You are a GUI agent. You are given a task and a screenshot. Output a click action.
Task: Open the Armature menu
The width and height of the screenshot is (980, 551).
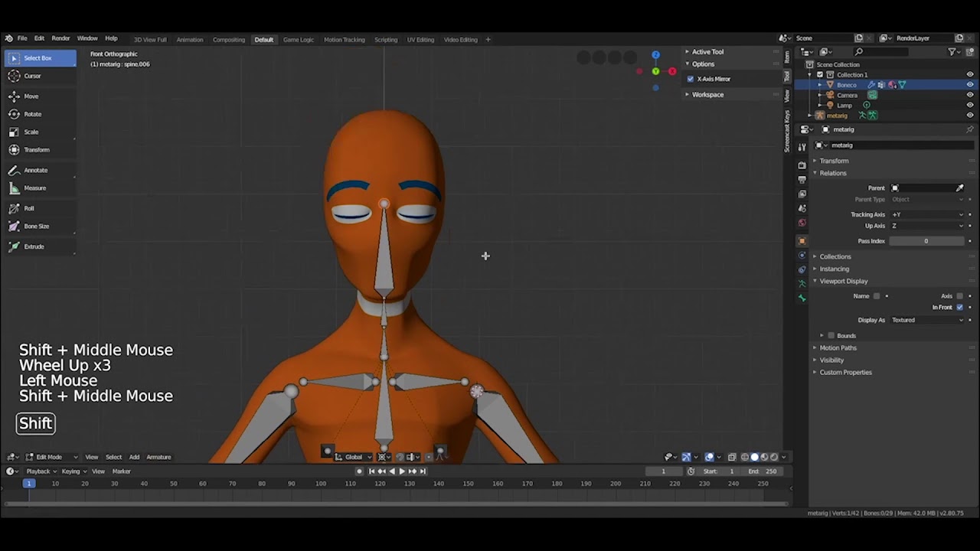(x=158, y=457)
